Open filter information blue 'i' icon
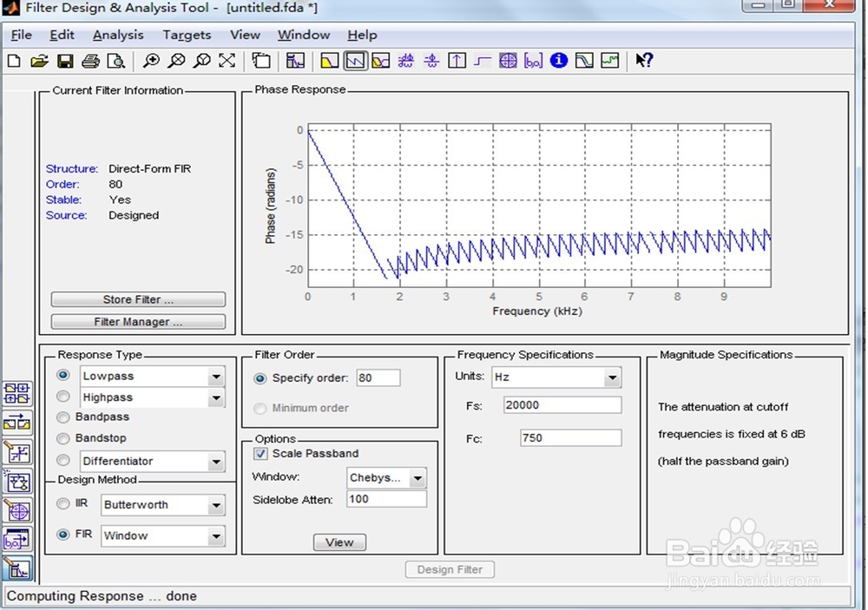The image size is (868, 610). point(558,61)
